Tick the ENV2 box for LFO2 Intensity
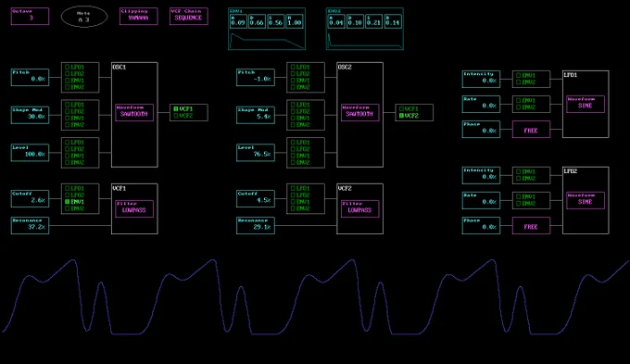 (518, 179)
